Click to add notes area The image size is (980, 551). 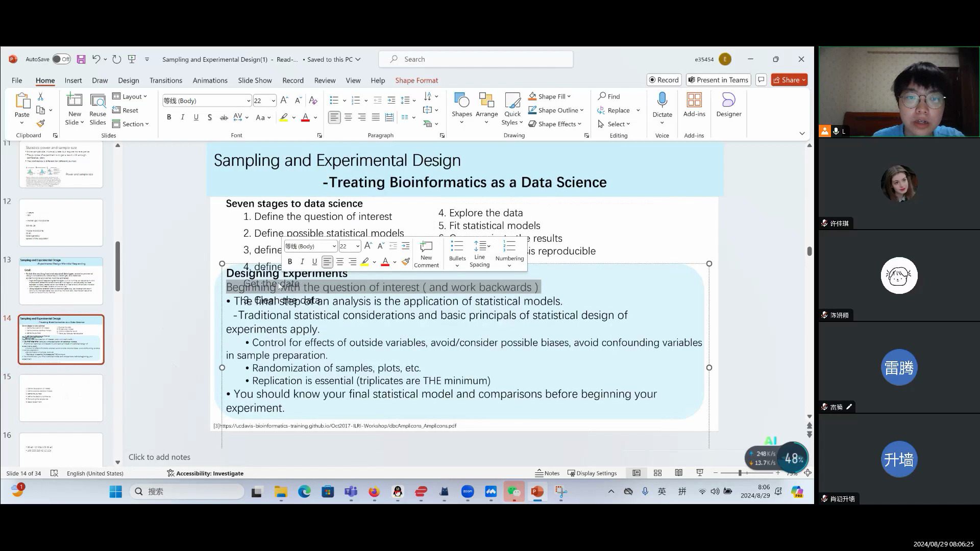point(159,457)
